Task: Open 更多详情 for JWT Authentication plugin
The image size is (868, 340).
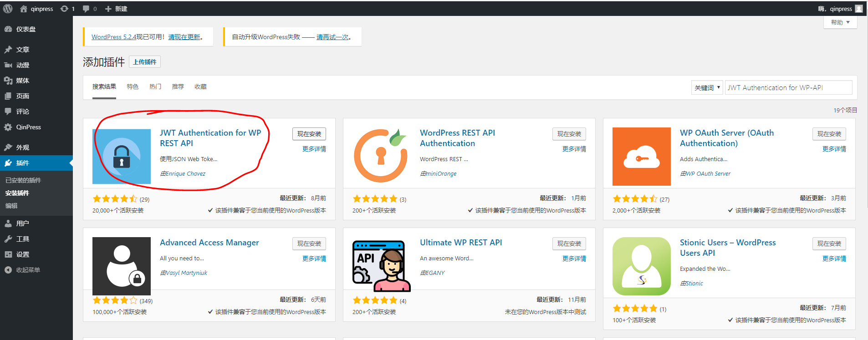Action: click(x=314, y=149)
